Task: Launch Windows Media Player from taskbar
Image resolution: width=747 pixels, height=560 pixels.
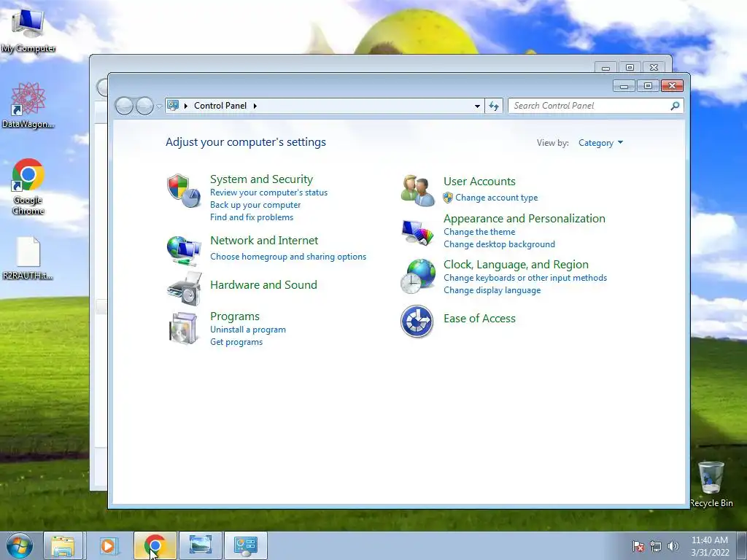Action: click(108, 545)
